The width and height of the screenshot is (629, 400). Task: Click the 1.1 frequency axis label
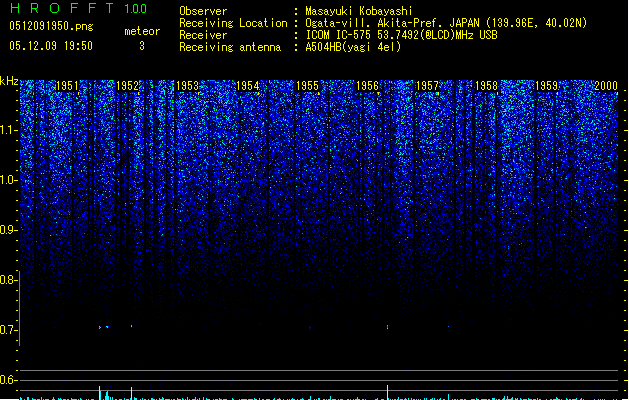coord(9,130)
